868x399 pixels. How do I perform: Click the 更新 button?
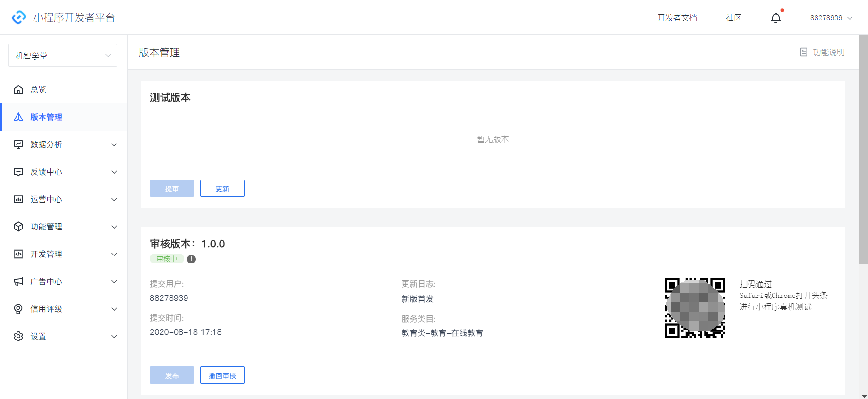[222, 188]
